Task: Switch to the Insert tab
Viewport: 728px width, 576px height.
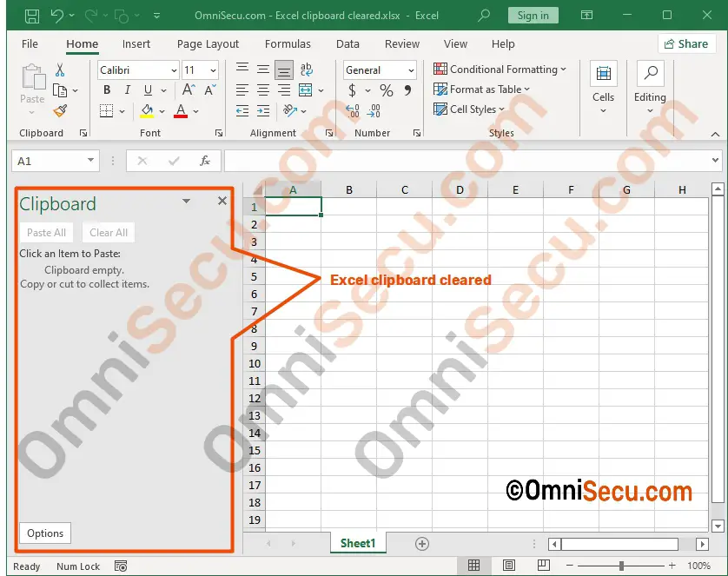Action: coord(136,44)
